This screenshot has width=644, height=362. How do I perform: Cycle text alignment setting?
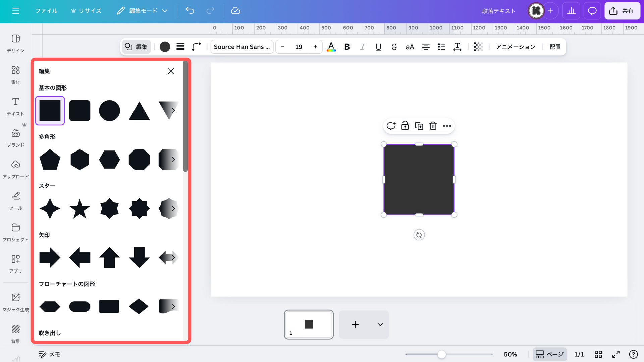pos(426,47)
